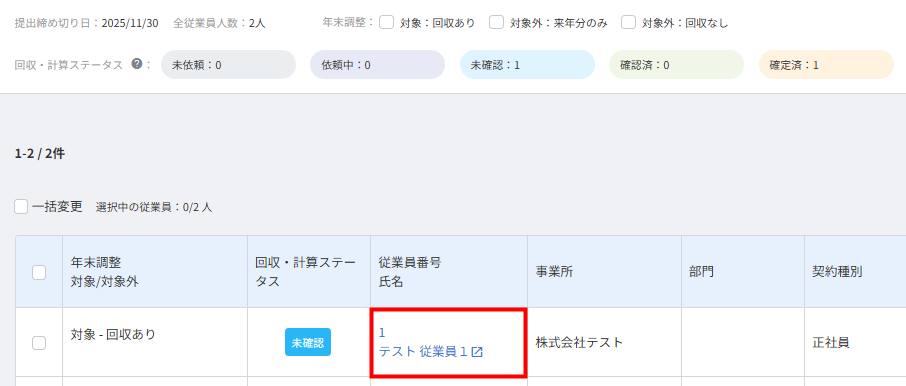Filter by 未確認：1 status pill
Screen dimensions: 906x386
tap(527, 65)
